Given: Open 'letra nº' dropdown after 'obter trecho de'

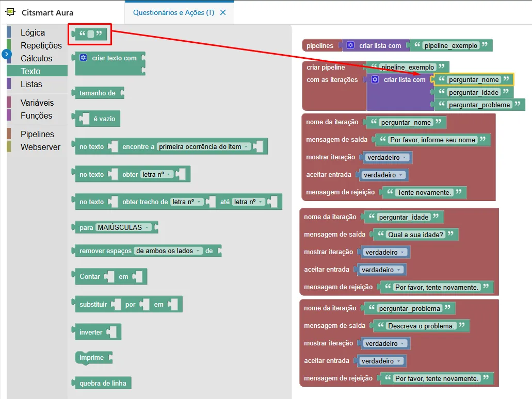Looking at the screenshot, I should 187,202.
